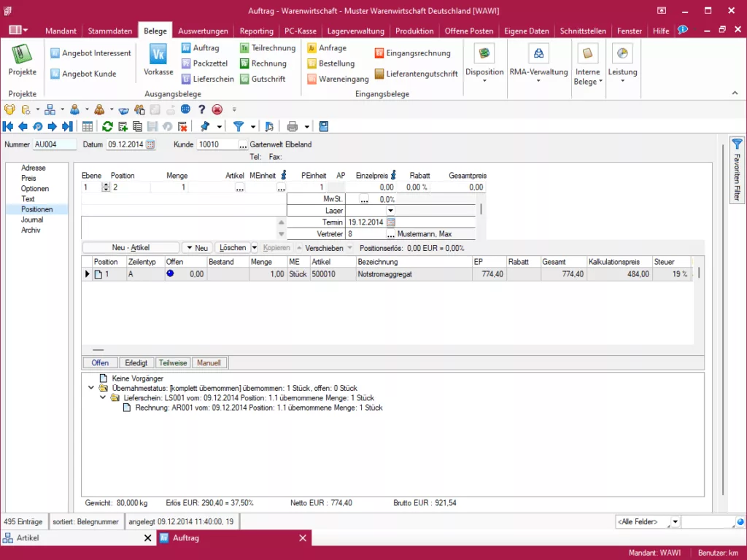Select Archiv in the left navigation
747x560 pixels.
[x=31, y=230]
